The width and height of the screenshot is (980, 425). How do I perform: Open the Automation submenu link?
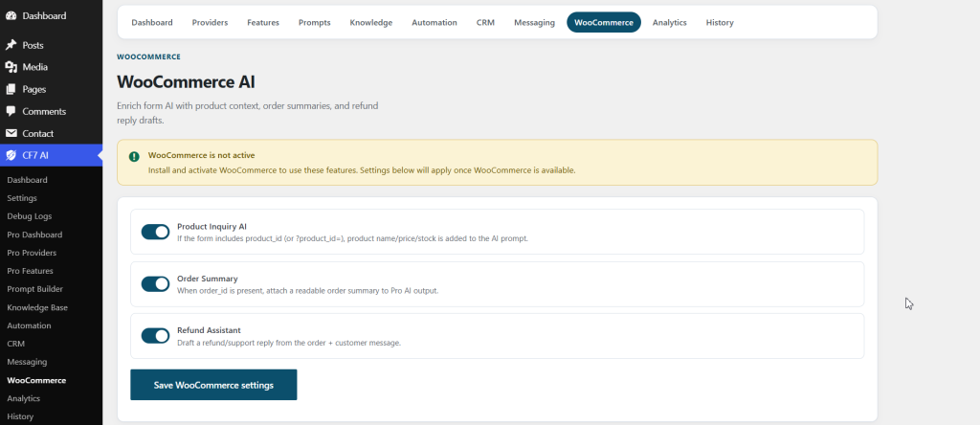29,325
